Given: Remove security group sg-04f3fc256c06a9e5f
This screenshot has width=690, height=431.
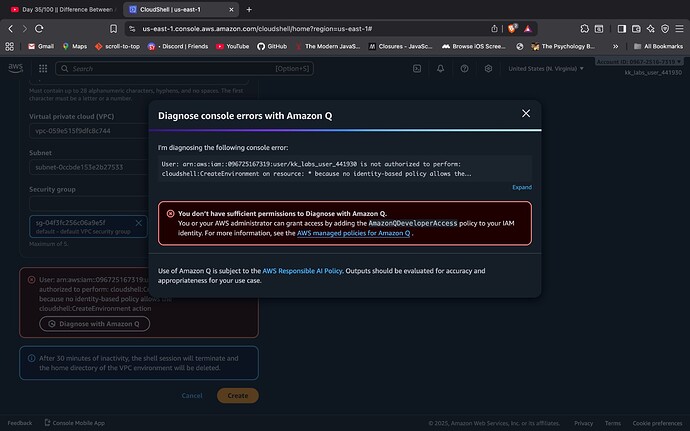Looking at the screenshot, I should point(139,223).
